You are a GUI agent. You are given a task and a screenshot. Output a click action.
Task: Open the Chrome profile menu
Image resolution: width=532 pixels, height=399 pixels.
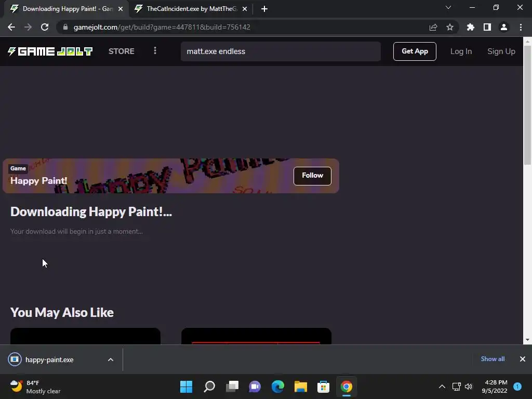504,27
